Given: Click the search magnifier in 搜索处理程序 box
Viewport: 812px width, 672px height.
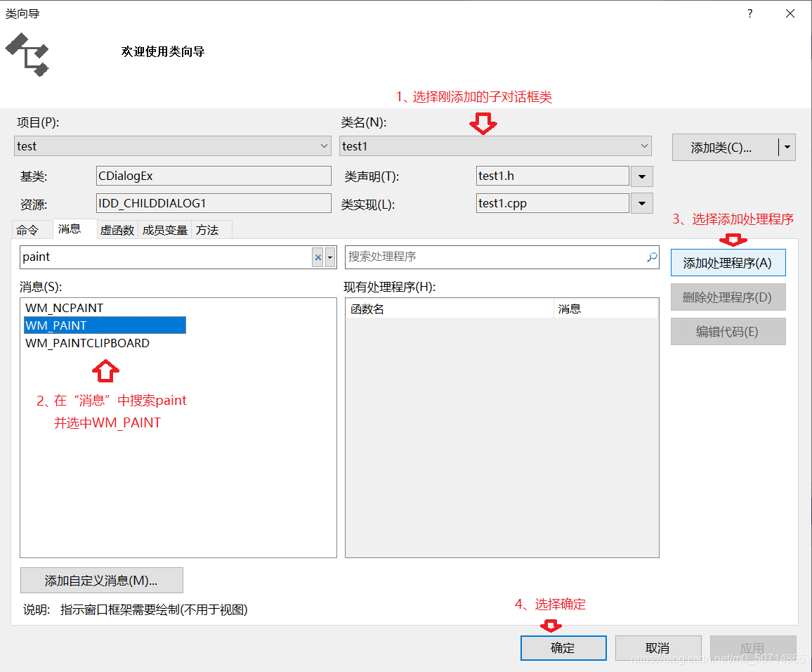Looking at the screenshot, I should pos(652,257).
